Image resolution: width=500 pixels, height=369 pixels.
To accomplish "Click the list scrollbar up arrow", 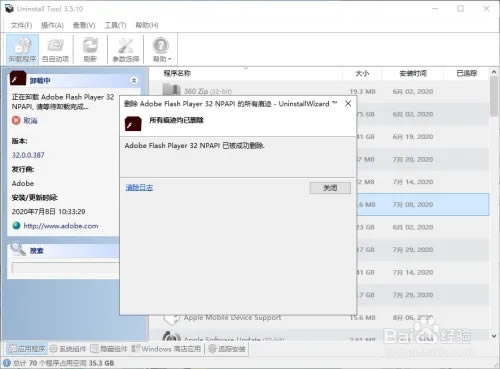I will [494, 72].
